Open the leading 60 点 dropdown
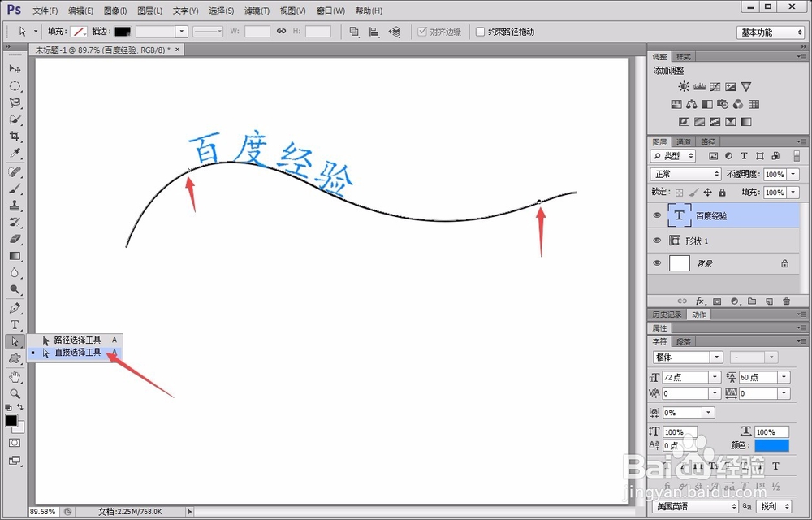 784,377
